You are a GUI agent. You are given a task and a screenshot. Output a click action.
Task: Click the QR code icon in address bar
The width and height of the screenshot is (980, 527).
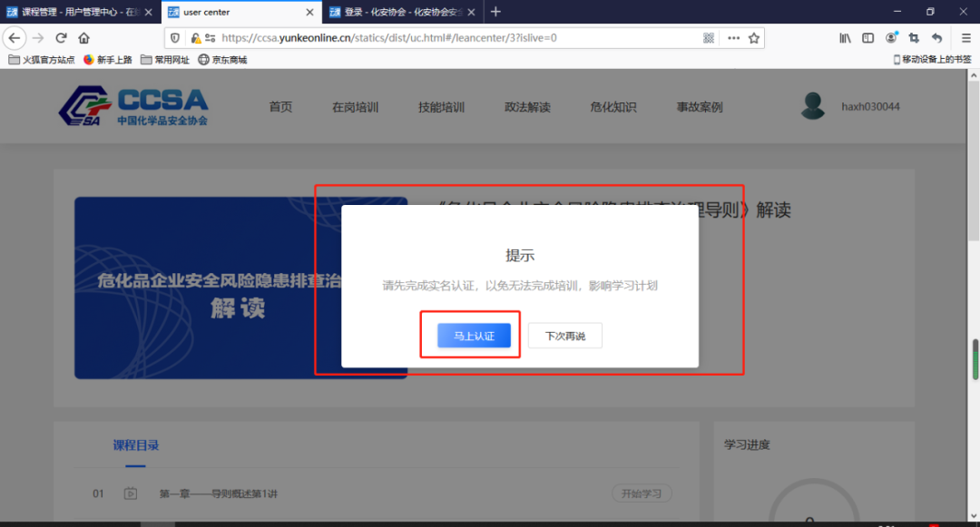[x=708, y=38]
